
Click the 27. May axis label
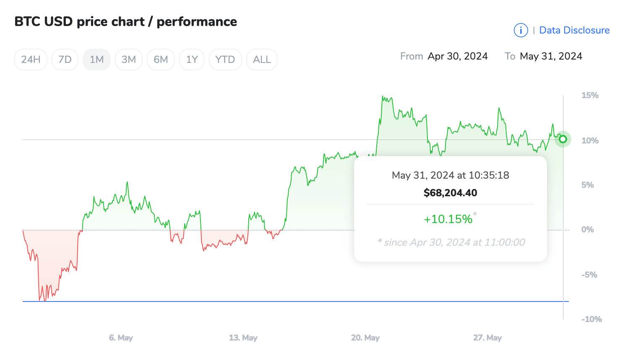point(487,338)
